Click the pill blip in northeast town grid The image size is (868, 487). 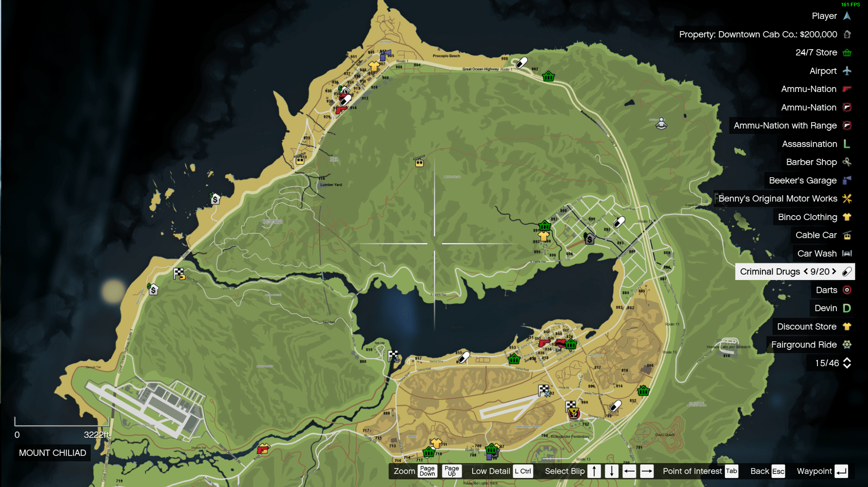pos(619,222)
